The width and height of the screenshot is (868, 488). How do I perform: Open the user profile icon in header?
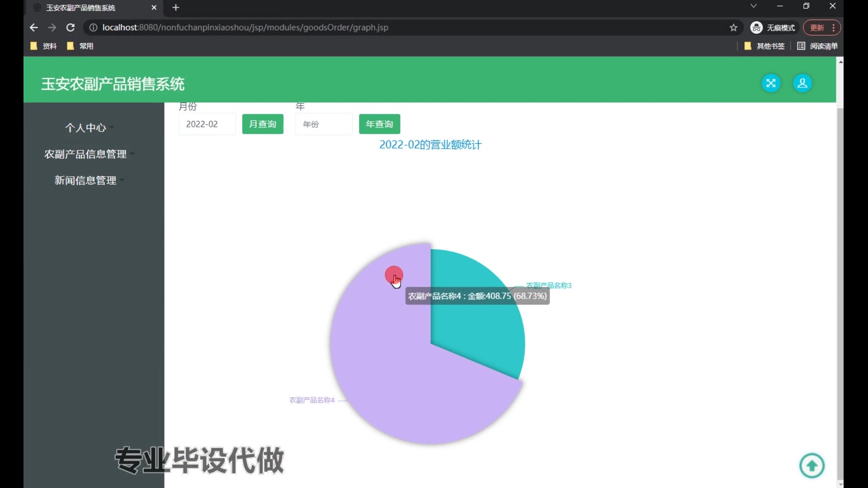click(802, 83)
